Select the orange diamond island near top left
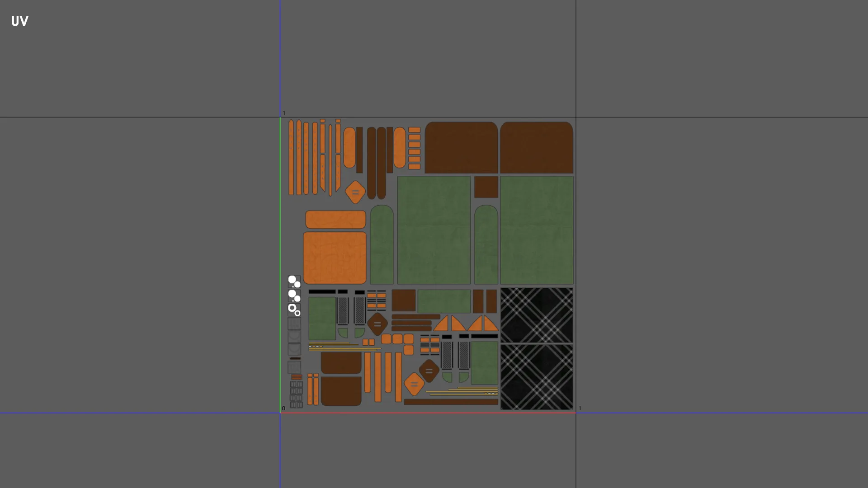868x488 pixels. tap(355, 192)
